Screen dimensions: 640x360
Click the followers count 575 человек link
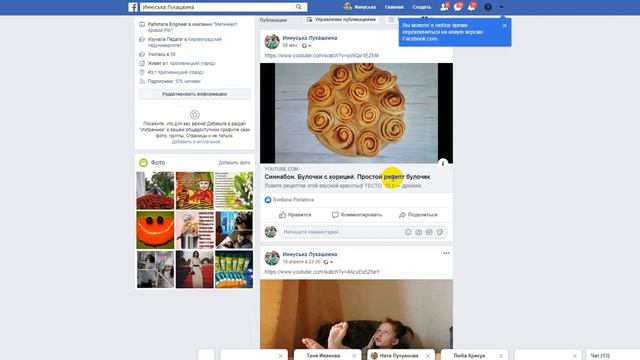pyautogui.click(x=187, y=81)
